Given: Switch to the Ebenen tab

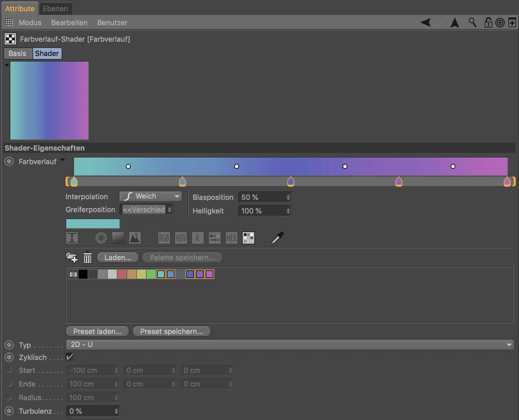Looking at the screenshot, I should [55, 8].
